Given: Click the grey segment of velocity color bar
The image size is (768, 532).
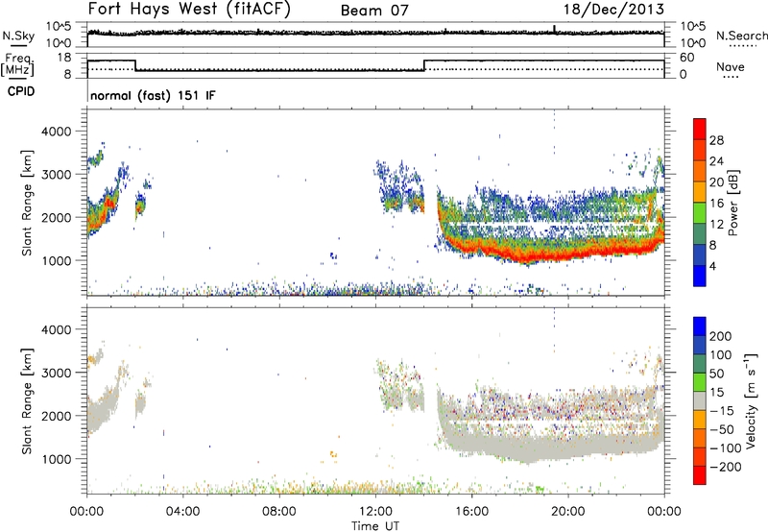Looking at the screenshot, I should [x=700, y=401].
